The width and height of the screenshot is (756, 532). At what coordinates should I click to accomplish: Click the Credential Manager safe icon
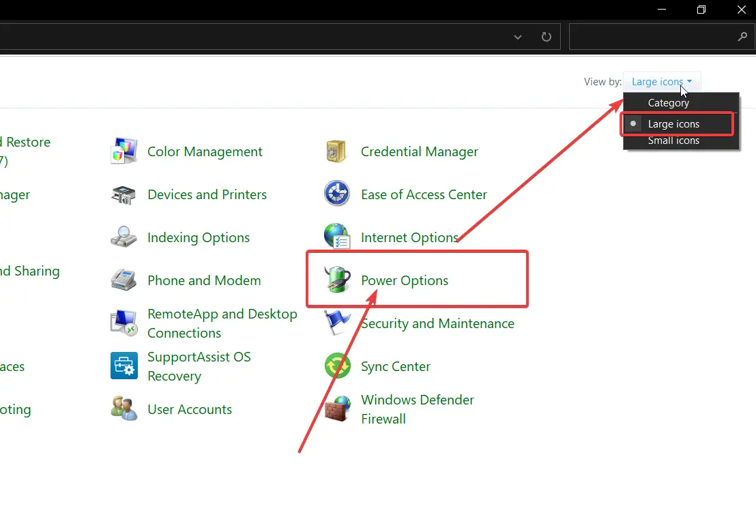coord(336,151)
